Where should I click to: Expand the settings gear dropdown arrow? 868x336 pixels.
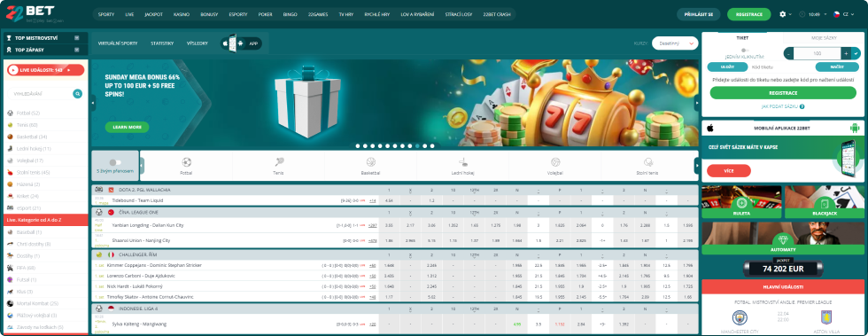point(790,14)
